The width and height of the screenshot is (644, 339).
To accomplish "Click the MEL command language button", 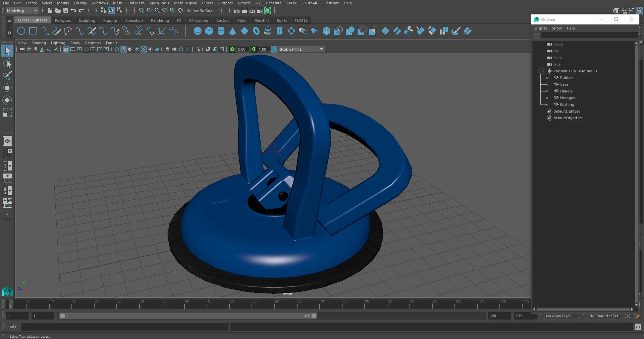I will [13, 327].
